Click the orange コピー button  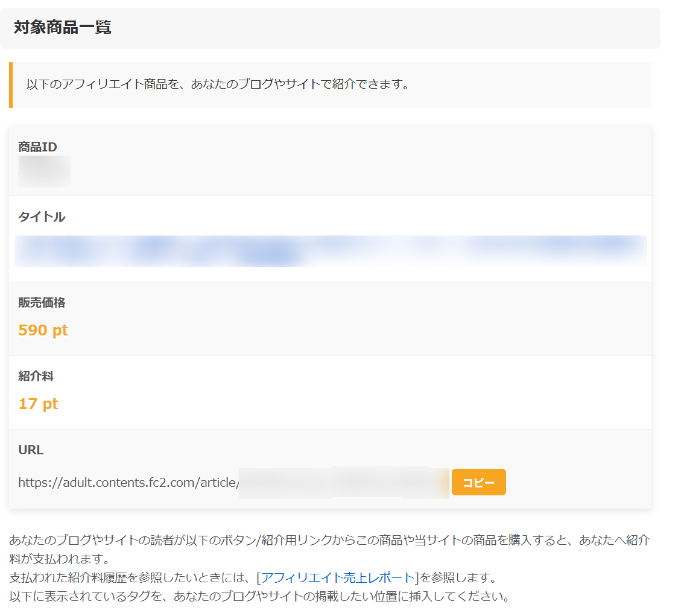[478, 483]
